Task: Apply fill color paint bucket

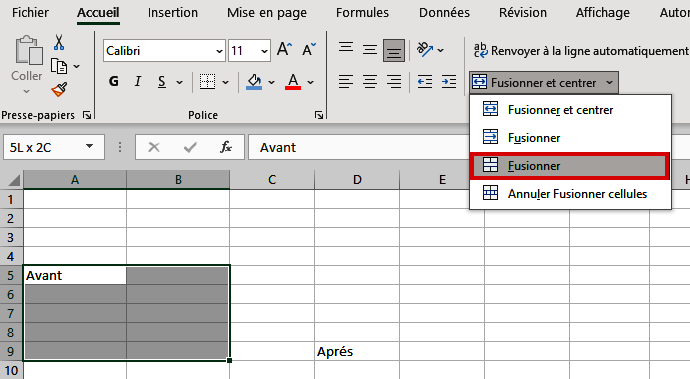Action: (254, 81)
